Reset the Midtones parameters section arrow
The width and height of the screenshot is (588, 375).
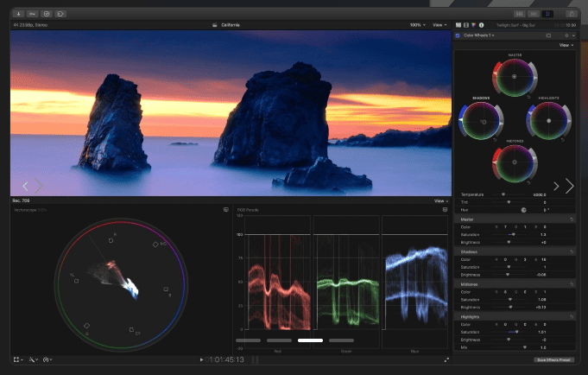pos(572,284)
